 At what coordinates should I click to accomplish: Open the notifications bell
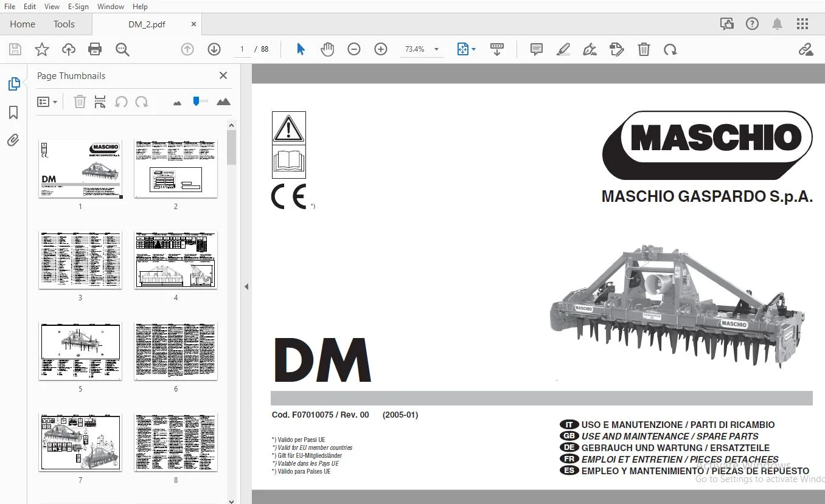(778, 24)
